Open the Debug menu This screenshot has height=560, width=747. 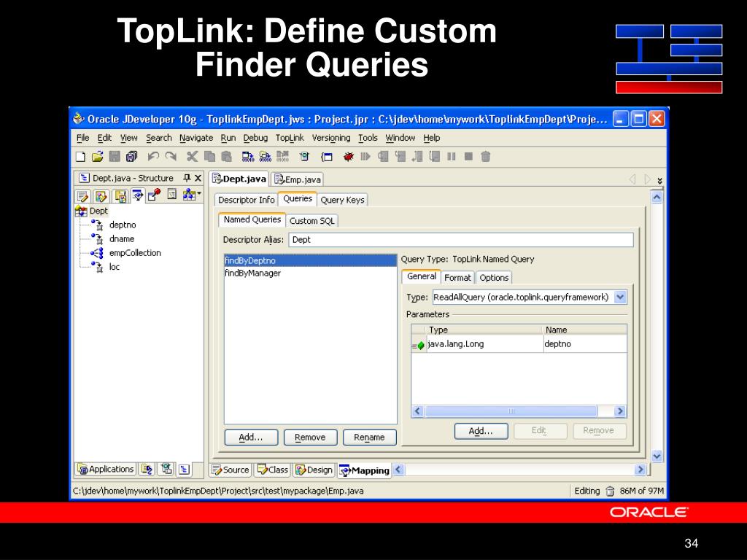pyautogui.click(x=255, y=138)
